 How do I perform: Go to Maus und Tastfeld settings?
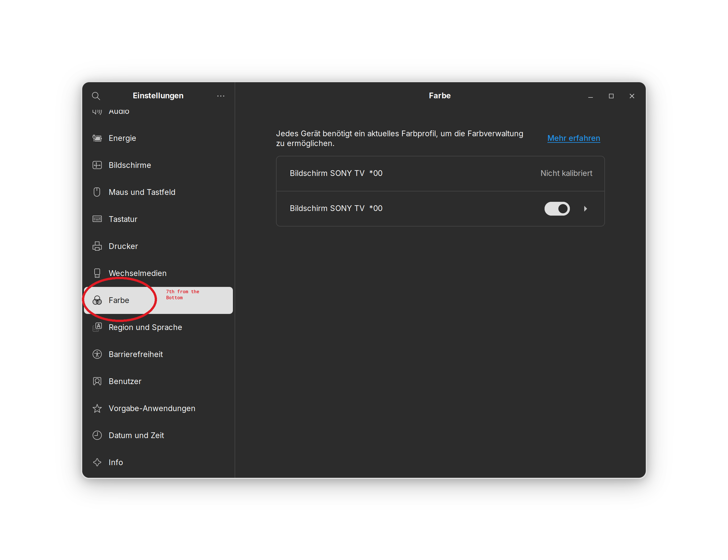(x=158, y=192)
